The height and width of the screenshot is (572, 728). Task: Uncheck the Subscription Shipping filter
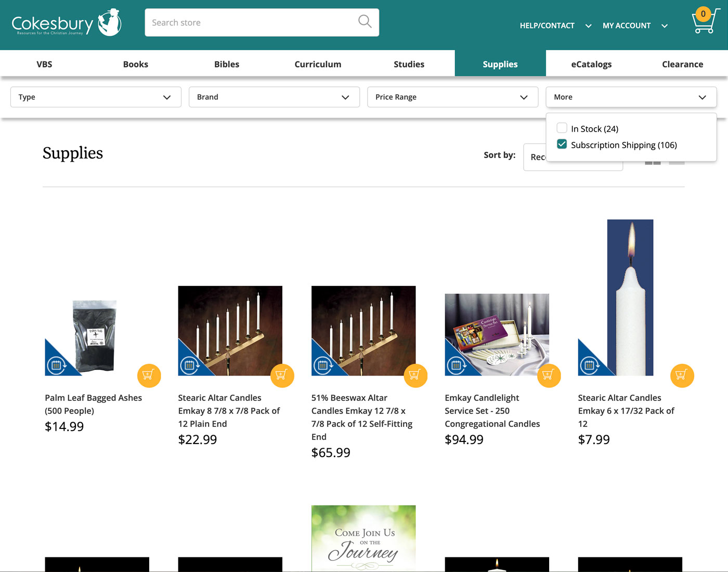562,145
